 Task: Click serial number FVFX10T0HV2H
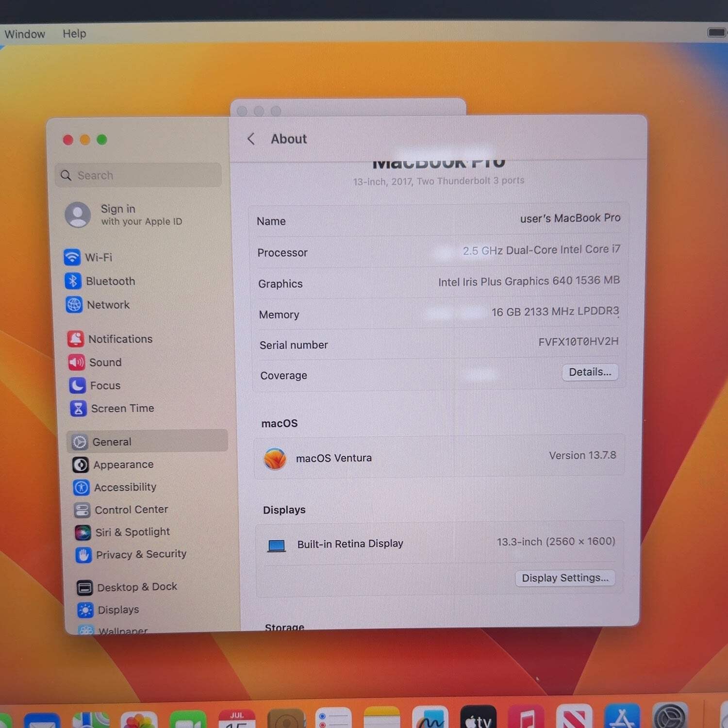click(x=579, y=342)
